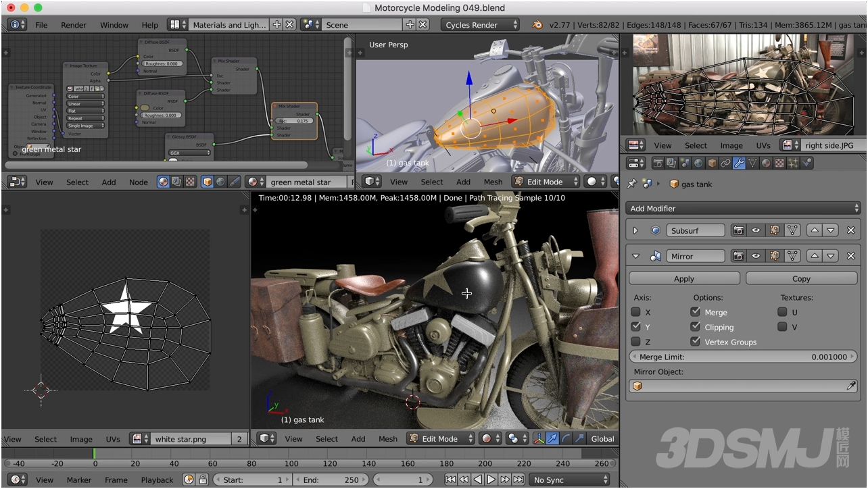
Task: Open the Node menu in node editor
Action: click(x=138, y=182)
